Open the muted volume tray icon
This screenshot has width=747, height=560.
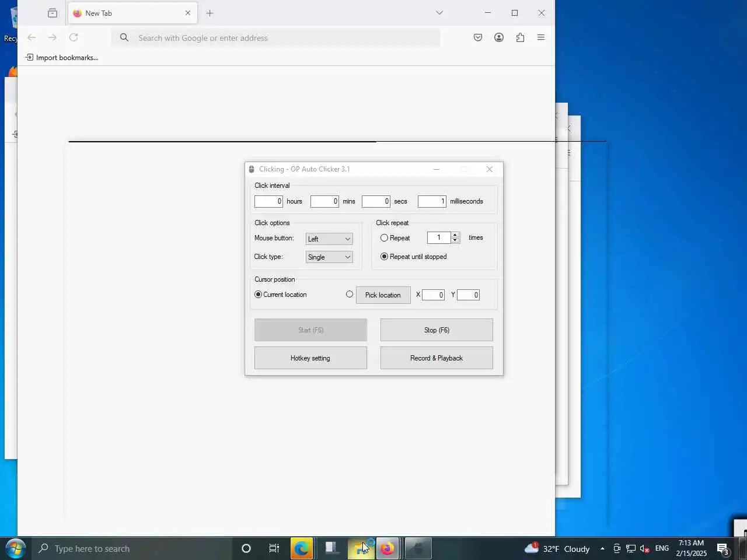[x=645, y=548]
